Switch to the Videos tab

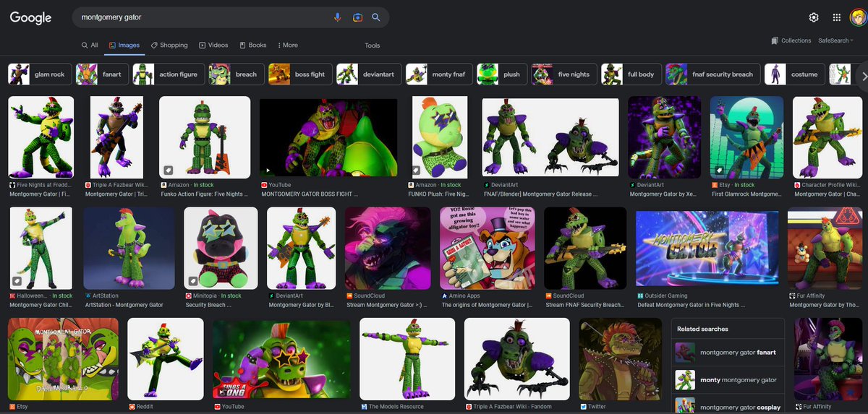click(213, 45)
